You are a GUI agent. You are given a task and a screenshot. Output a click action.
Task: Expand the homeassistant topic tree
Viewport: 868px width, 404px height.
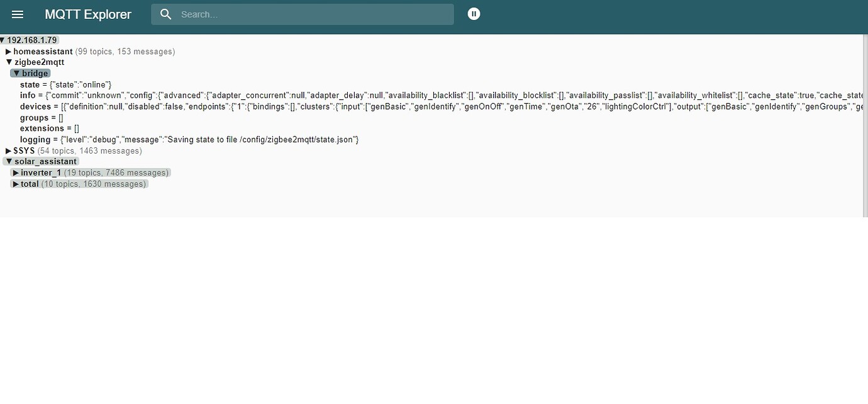click(9, 51)
